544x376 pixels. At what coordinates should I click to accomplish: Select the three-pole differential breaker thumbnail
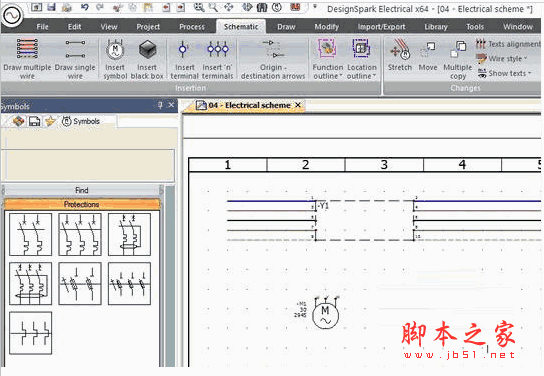[31, 284]
